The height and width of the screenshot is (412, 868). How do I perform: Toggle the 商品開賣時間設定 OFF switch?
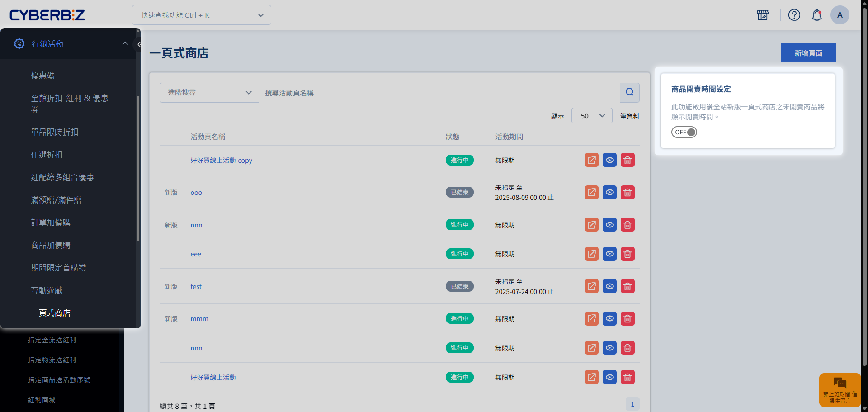coord(684,132)
